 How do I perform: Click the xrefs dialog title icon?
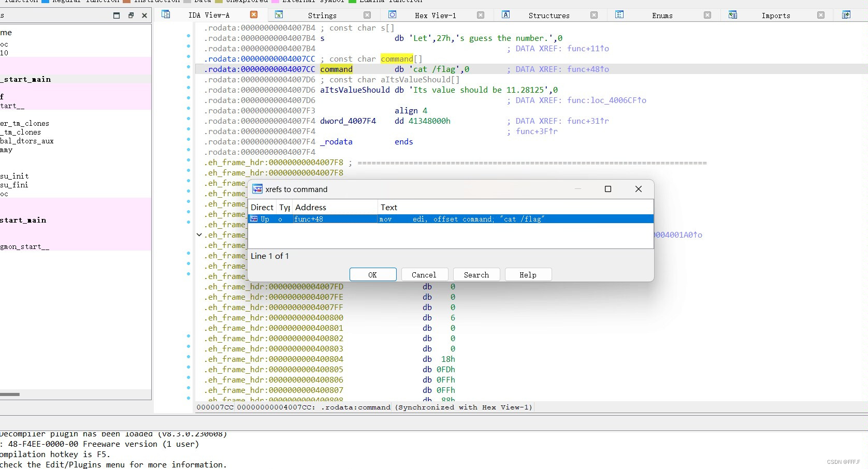(x=257, y=189)
